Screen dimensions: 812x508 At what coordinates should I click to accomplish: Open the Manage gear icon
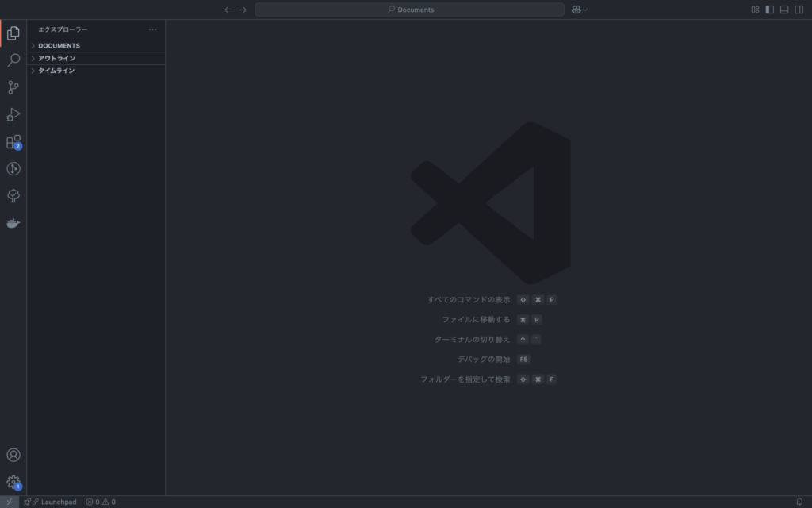pyautogui.click(x=13, y=482)
